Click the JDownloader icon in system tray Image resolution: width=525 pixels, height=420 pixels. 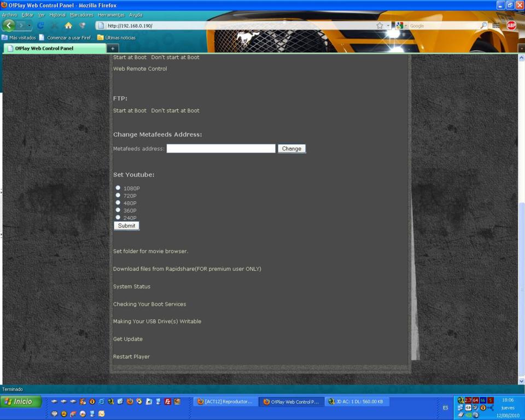[x=460, y=400]
